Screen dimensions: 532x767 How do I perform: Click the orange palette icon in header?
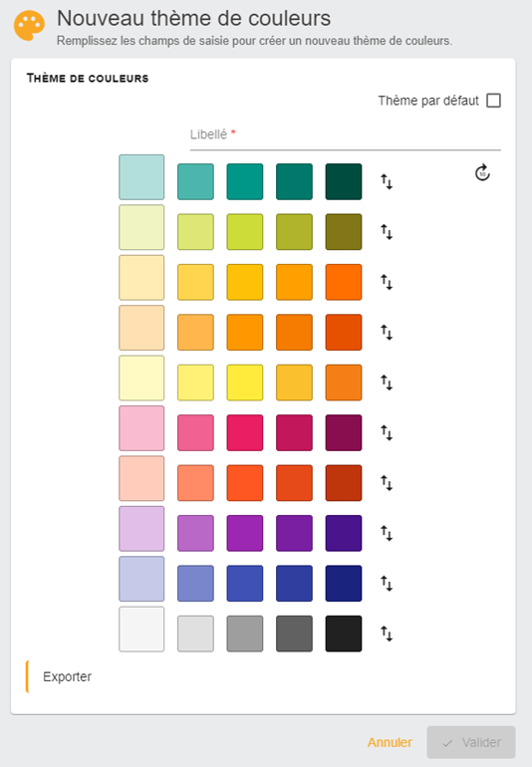29,26
